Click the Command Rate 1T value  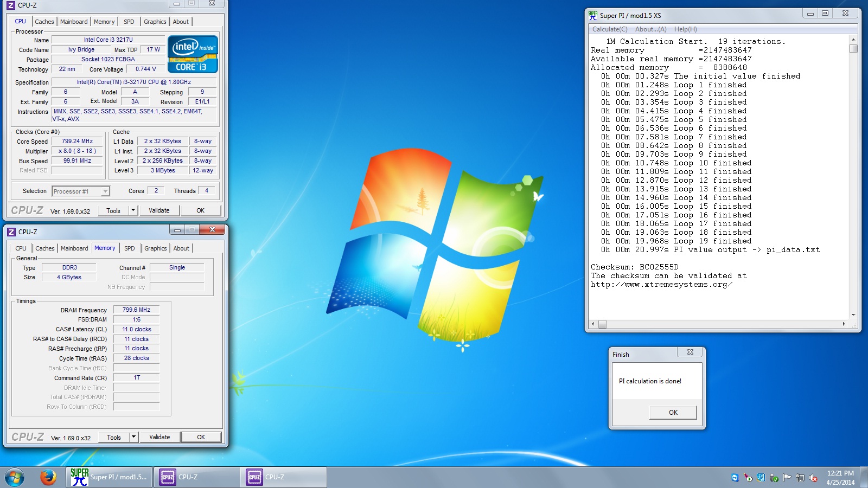tap(136, 377)
